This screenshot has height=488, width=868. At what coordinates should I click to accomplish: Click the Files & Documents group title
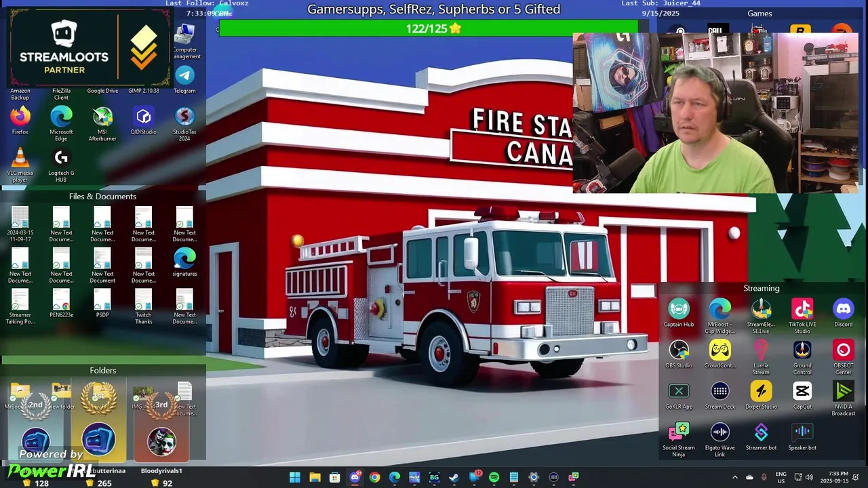pos(102,197)
